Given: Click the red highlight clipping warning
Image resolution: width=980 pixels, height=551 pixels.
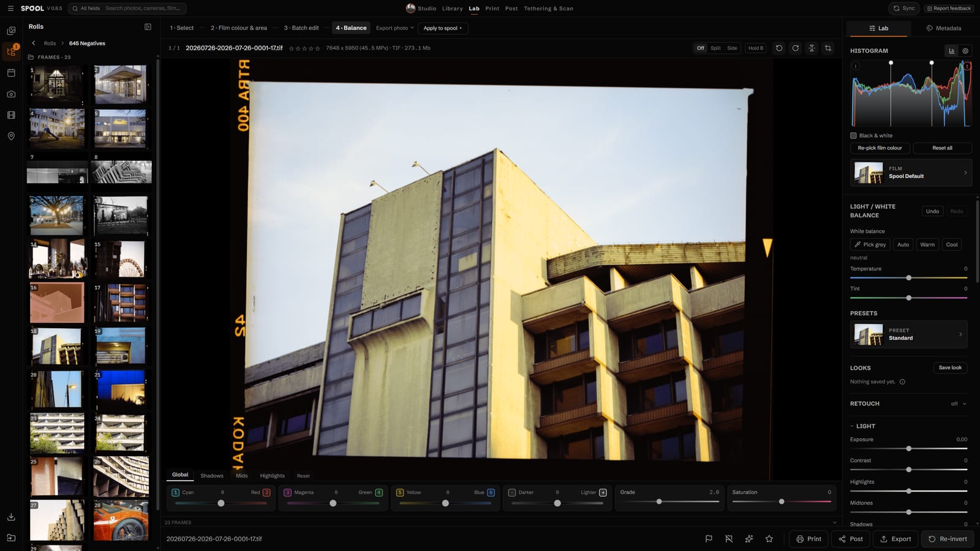Looking at the screenshot, I should pyautogui.click(x=967, y=66).
